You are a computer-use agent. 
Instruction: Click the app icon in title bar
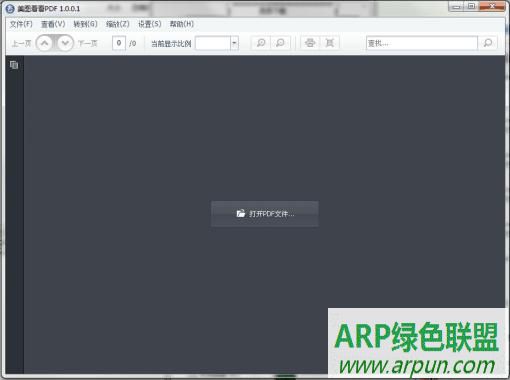tap(10, 9)
